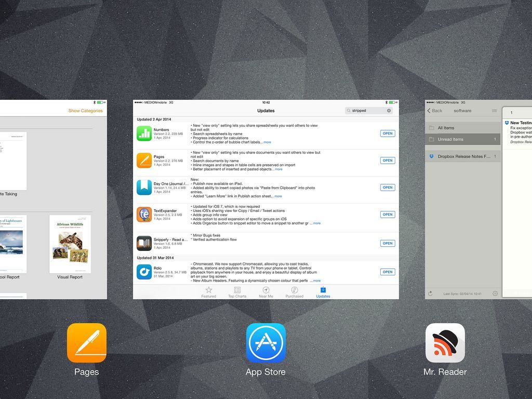The height and width of the screenshot is (399, 532).
Task: Tap the Numbers app icon in updates
Action: (144, 134)
